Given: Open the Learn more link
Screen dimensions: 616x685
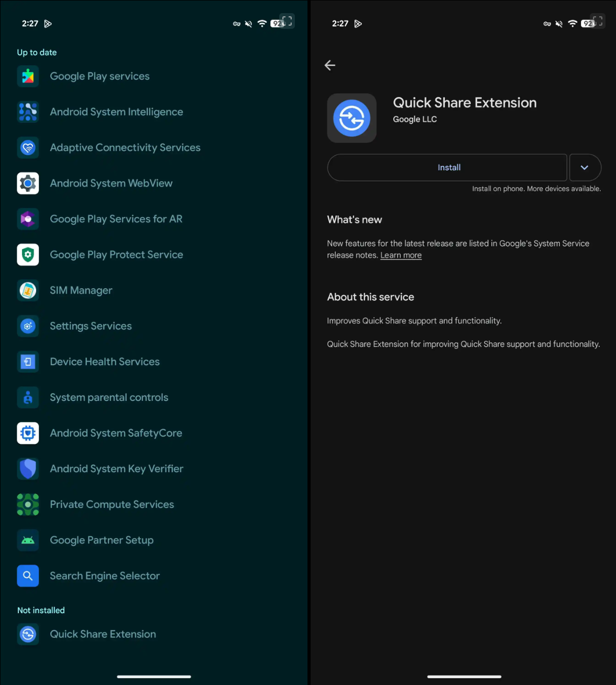Looking at the screenshot, I should (x=401, y=255).
